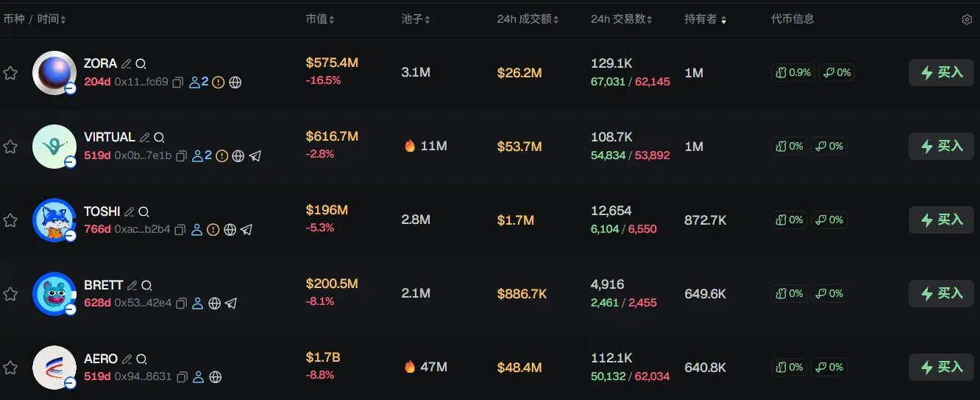The image size is (980, 400).
Task: Sort by 24h 交易数 transactions column
Action: click(621, 19)
